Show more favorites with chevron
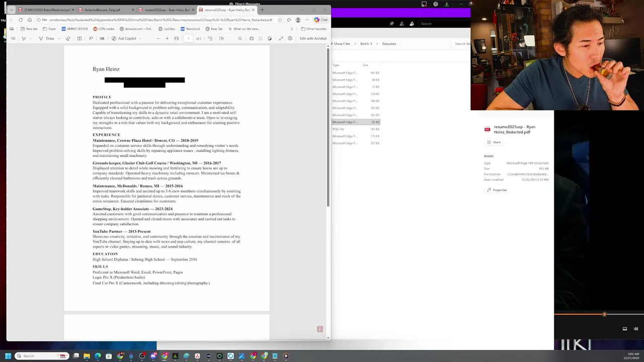The image size is (644, 362). (291, 29)
